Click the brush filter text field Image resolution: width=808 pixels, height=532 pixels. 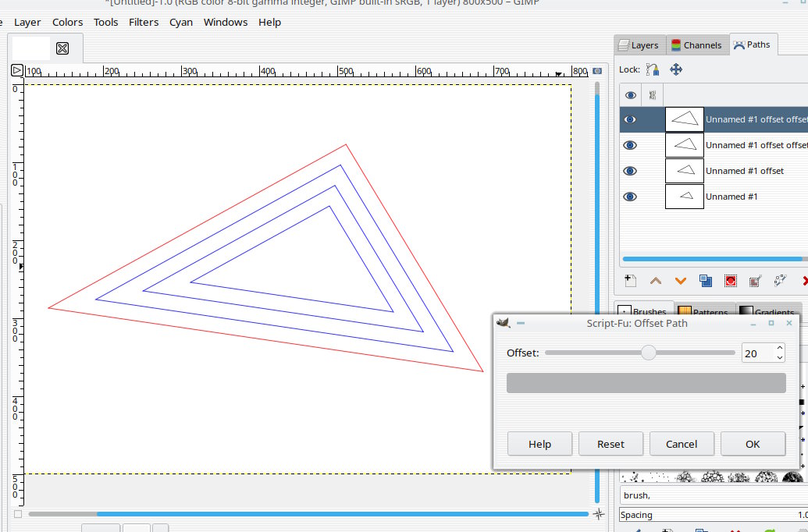pyautogui.click(x=714, y=495)
